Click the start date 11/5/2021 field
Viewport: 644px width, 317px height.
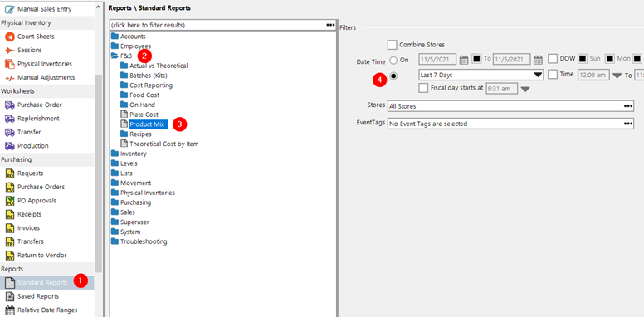click(x=438, y=60)
